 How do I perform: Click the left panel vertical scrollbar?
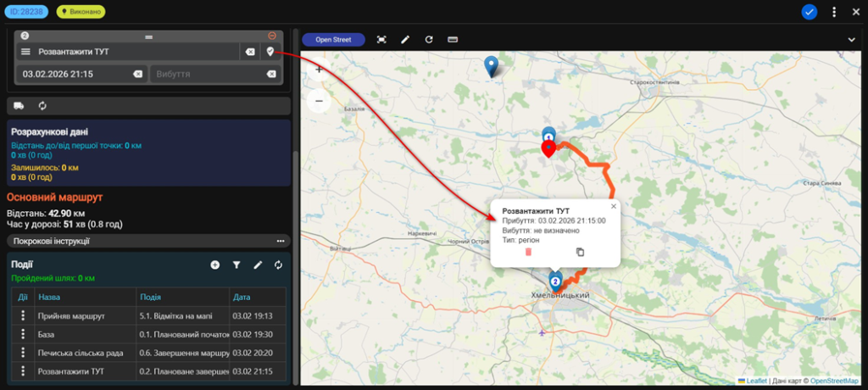coord(296,269)
